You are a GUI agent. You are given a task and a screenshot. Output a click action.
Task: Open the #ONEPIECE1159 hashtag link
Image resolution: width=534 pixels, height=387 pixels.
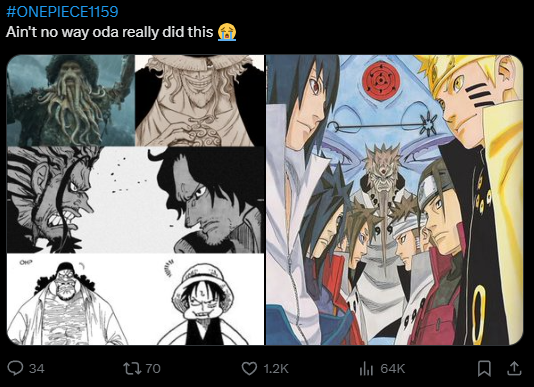coord(62,12)
